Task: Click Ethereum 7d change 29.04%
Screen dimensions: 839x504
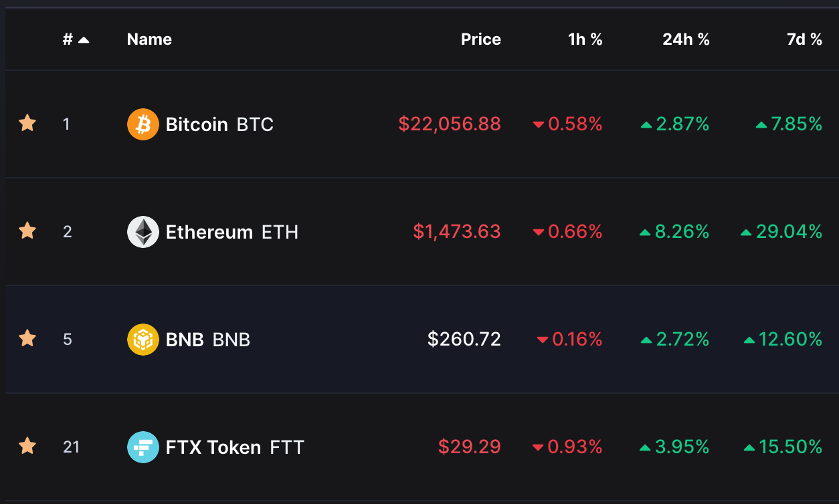Action: pos(781,232)
